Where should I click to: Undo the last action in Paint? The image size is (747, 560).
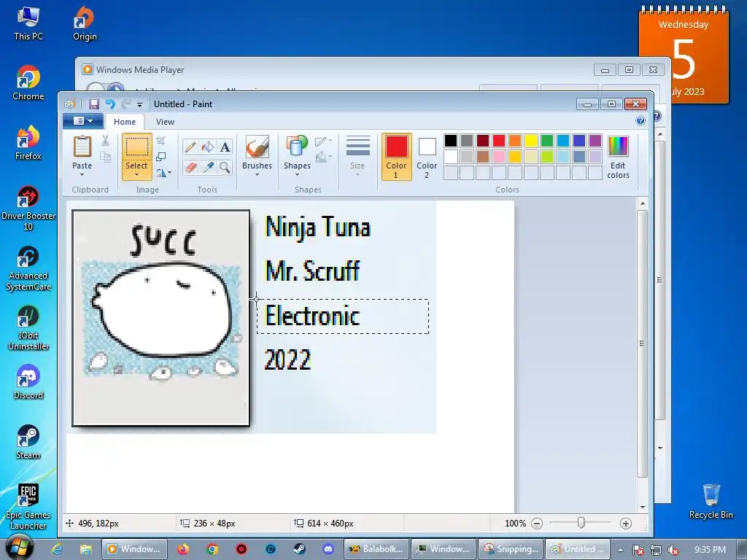[110, 104]
